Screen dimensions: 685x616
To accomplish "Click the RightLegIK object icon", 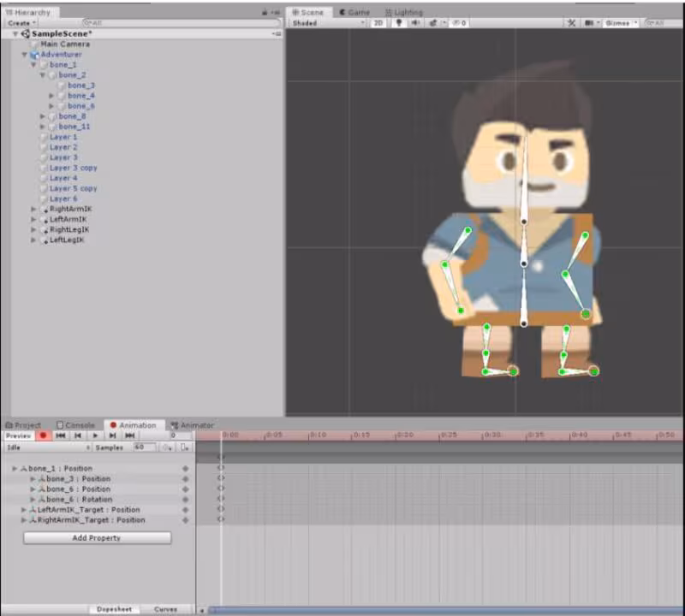I will point(44,229).
